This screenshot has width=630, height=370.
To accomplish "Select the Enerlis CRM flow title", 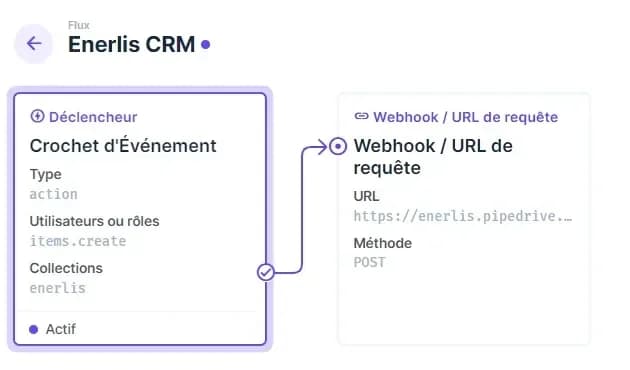I will point(131,44).
